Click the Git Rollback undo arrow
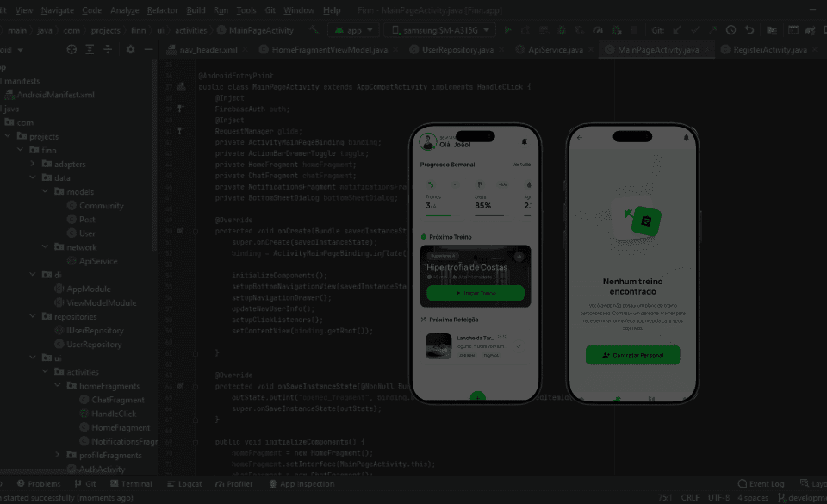The height and width of the screenshot is (504, 827). [x=749, y=30]
